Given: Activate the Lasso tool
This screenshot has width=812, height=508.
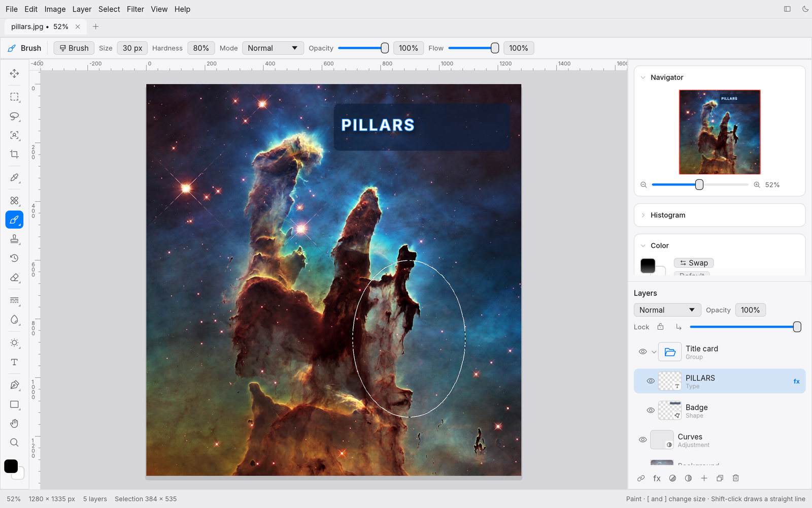Looking at the screenshot, I should click(x=14, y=116).
